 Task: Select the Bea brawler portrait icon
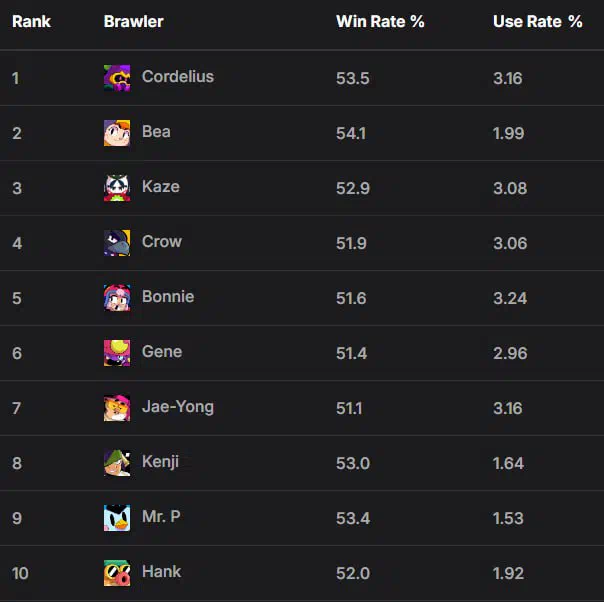tap(117, 133)
